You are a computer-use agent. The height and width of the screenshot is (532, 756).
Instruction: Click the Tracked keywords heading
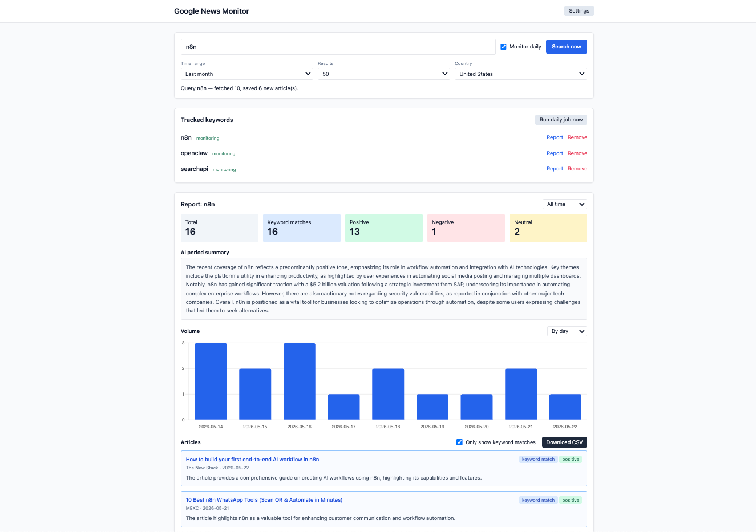pos(207,120)
